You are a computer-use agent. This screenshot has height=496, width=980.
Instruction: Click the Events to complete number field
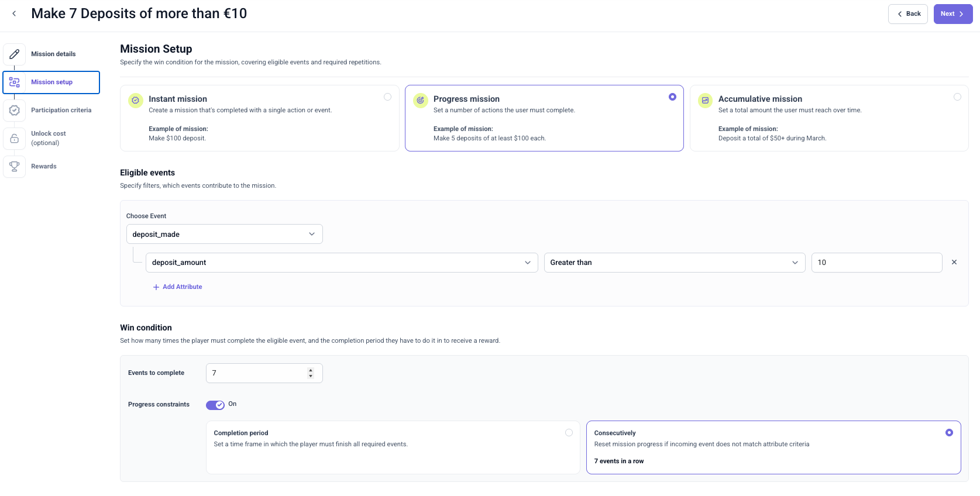pos(264,373)
